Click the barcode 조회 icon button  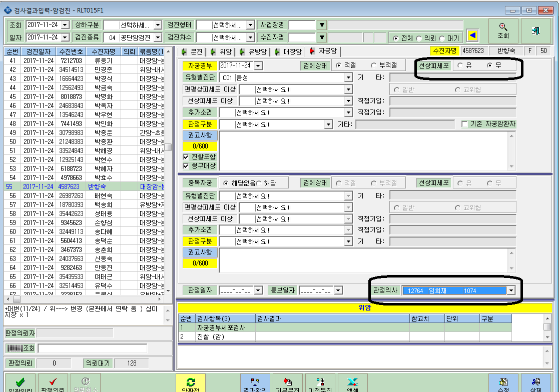[21, 348]
